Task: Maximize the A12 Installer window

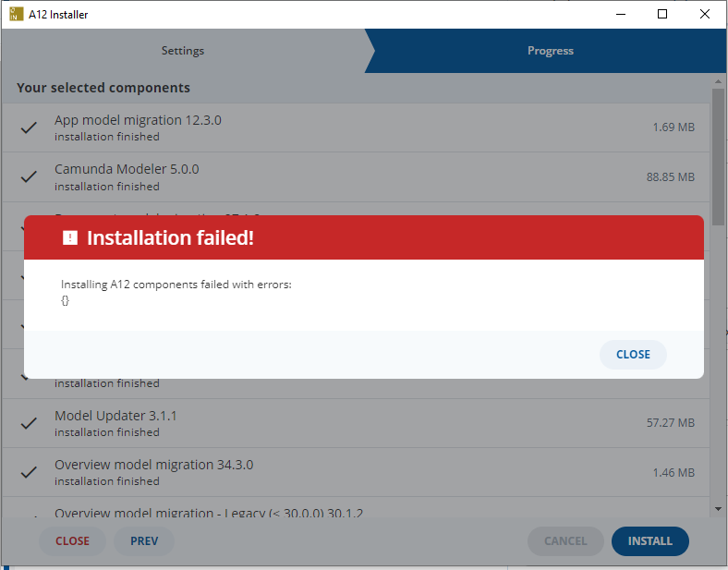Action: [x=662, y=15]
